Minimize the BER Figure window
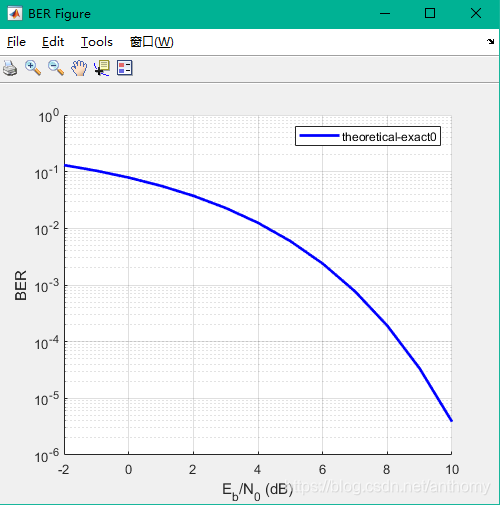The width and height of the screenshot is (500, 505). coord(385,14)
